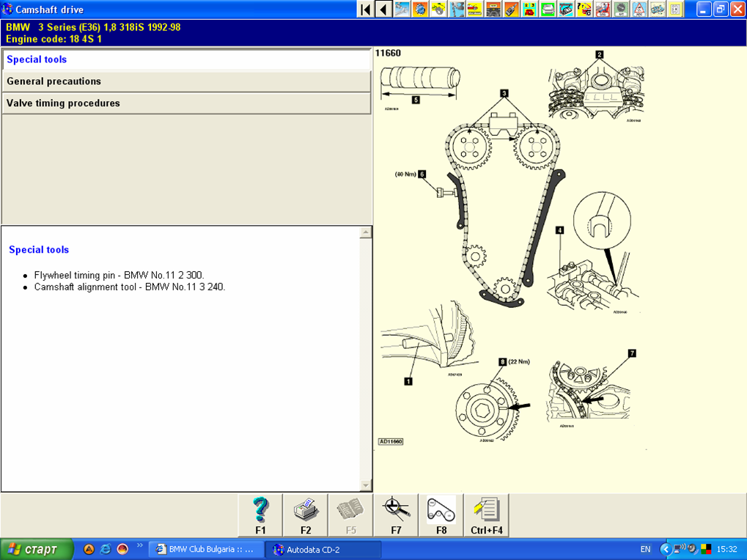
Task: Open the blue globe on orange toolbar icon
Action: point(420,9)
